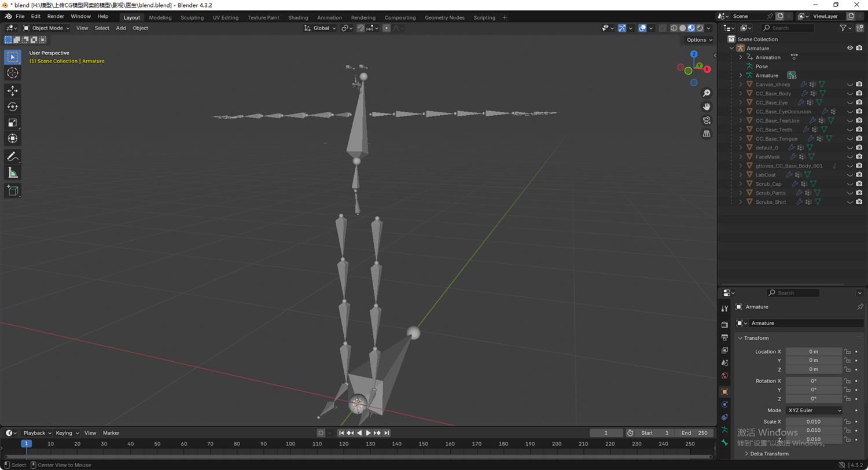Switch to the Sculpting workspace tab
868x470 pixels.
(x=192, y=17)
